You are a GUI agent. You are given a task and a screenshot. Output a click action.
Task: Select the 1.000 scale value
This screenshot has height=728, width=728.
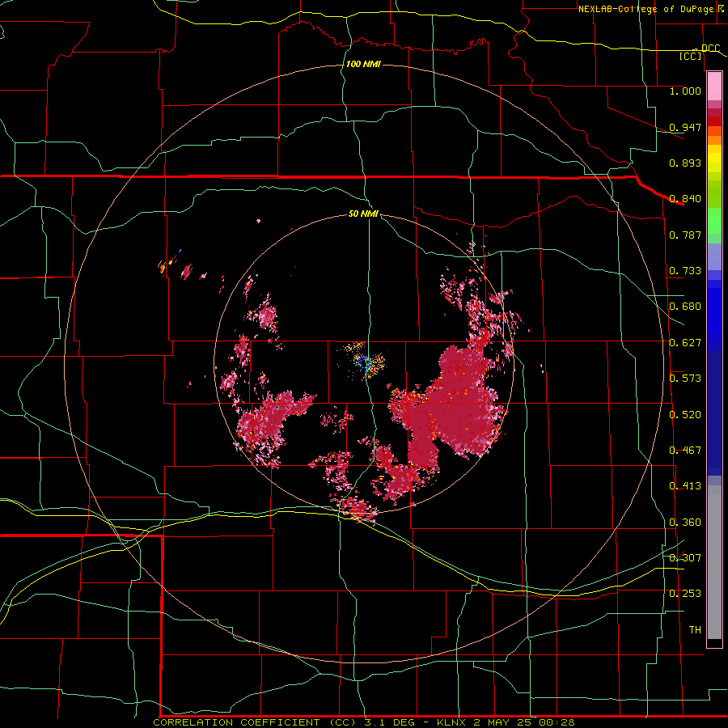coord(685,91)
